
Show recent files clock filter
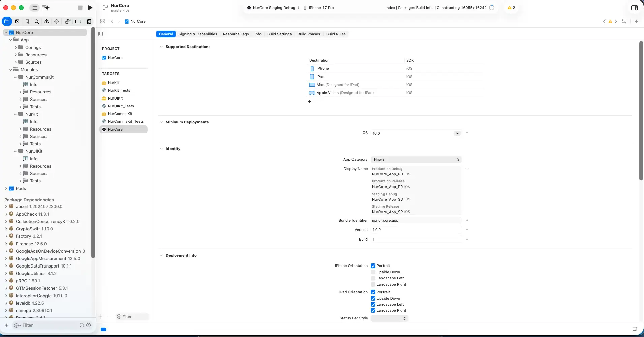pyautogui.click(x=82, y=325)
